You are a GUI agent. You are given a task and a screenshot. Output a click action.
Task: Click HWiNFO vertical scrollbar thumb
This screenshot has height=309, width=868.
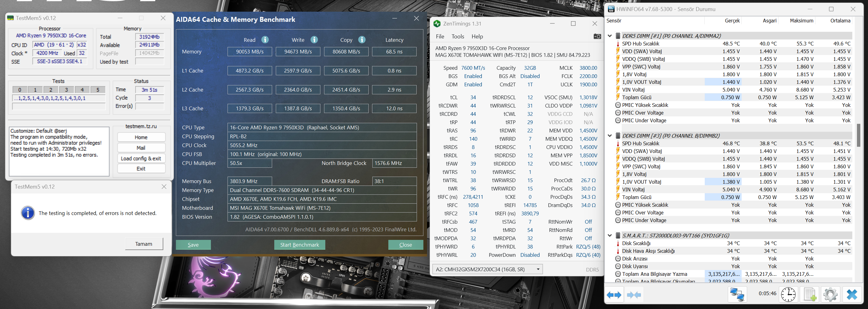(x=858, y=135)
